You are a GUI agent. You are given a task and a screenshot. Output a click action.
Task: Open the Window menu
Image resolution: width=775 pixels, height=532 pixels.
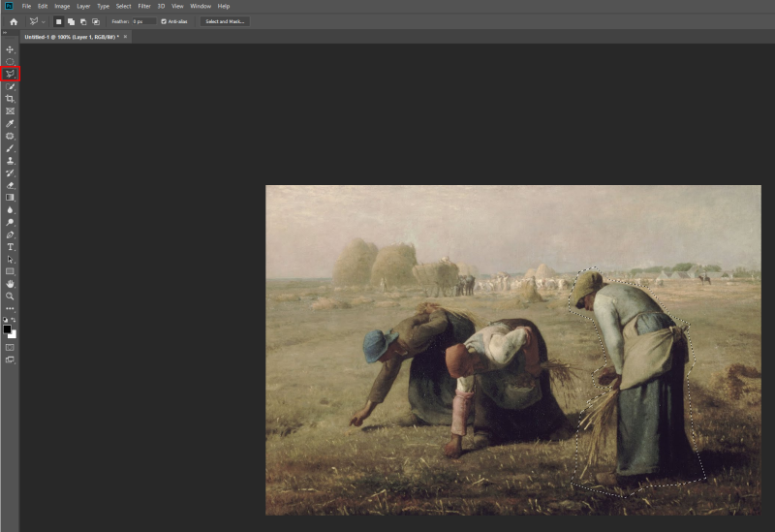pos(201,7)
